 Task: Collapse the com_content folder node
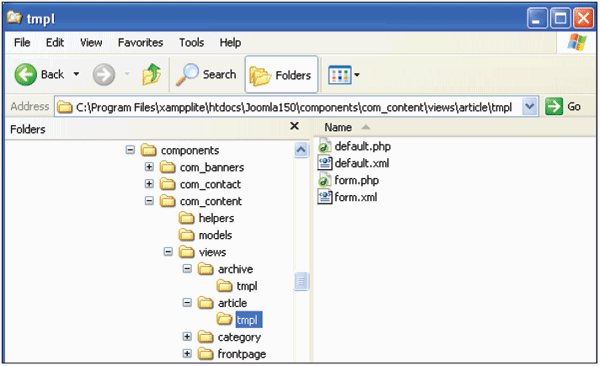(x=149, y=201)
